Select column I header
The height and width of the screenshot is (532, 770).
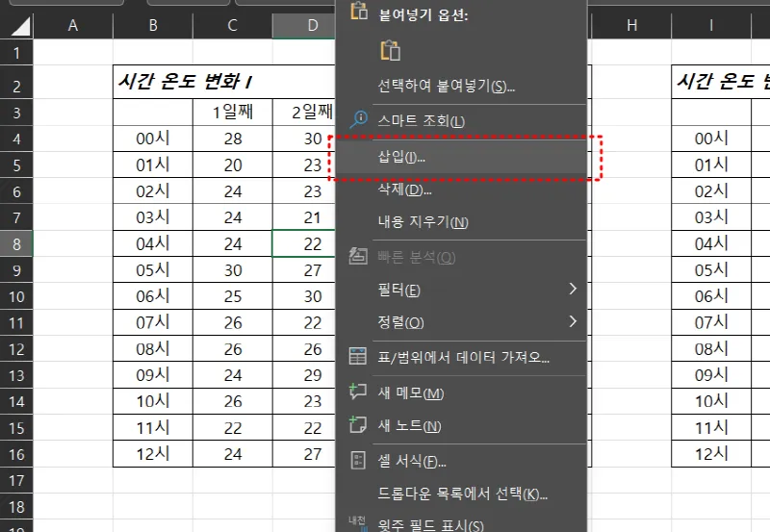(x=711, y=26)
